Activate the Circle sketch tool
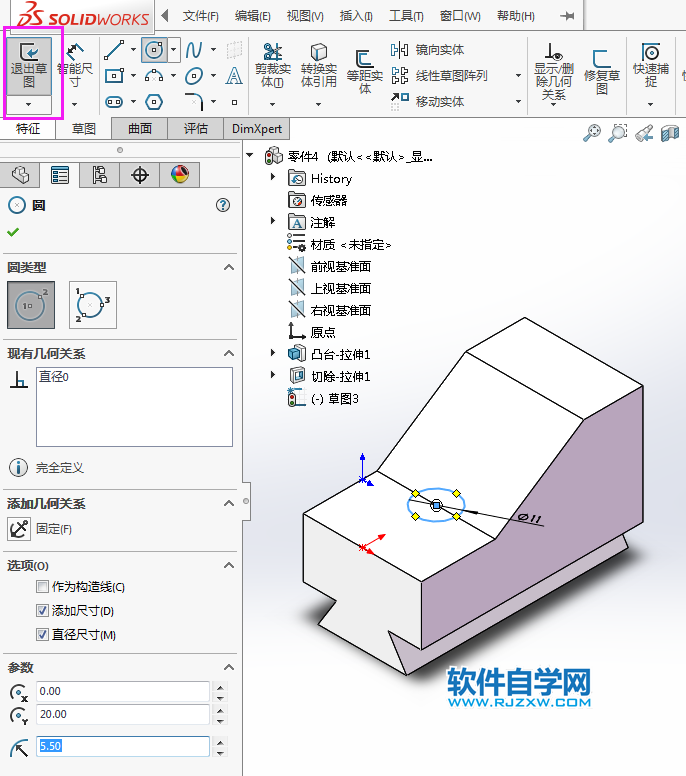686x776 pixels. coord(154,50)
